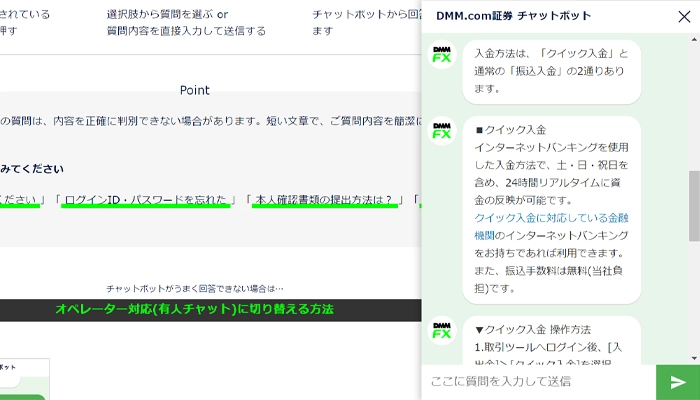Image resolution: width=700 pixels, height=400 pixels.
Task: Open the 本人確認書類の提出方法は？ link
Action: pyautogui.click(x=325, y=200)
